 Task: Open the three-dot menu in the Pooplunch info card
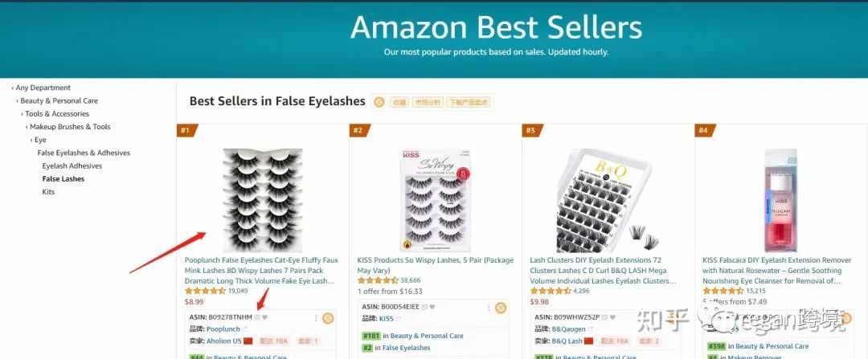(316, 318)
